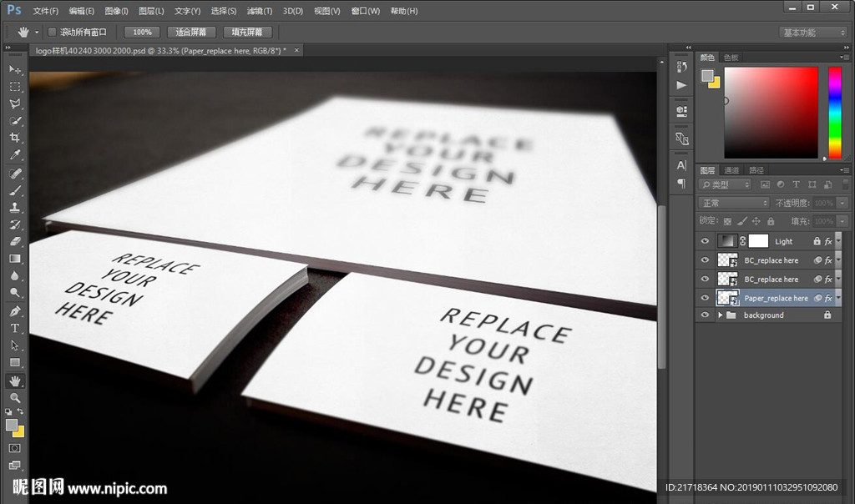This screenshot has width=855, height=504.
Task: Open the 窗口(W) menu
Action: pyautogui.click(x=366, y=11)
